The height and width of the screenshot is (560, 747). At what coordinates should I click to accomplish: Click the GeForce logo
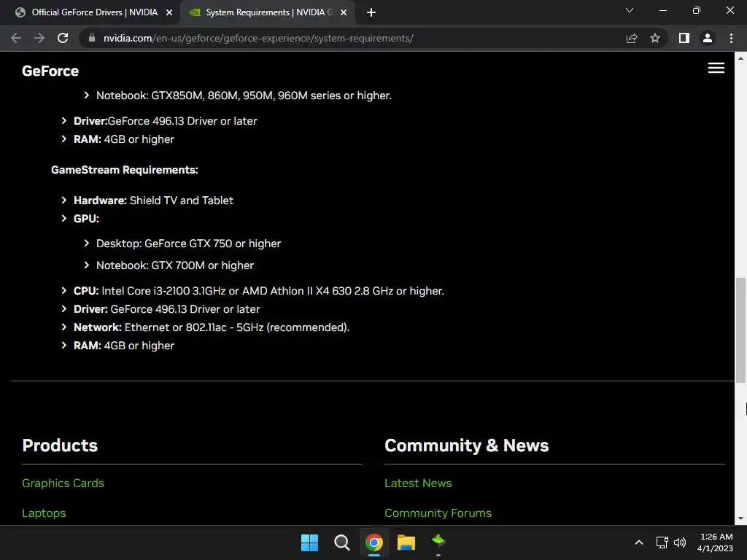(x=50, y=71)
